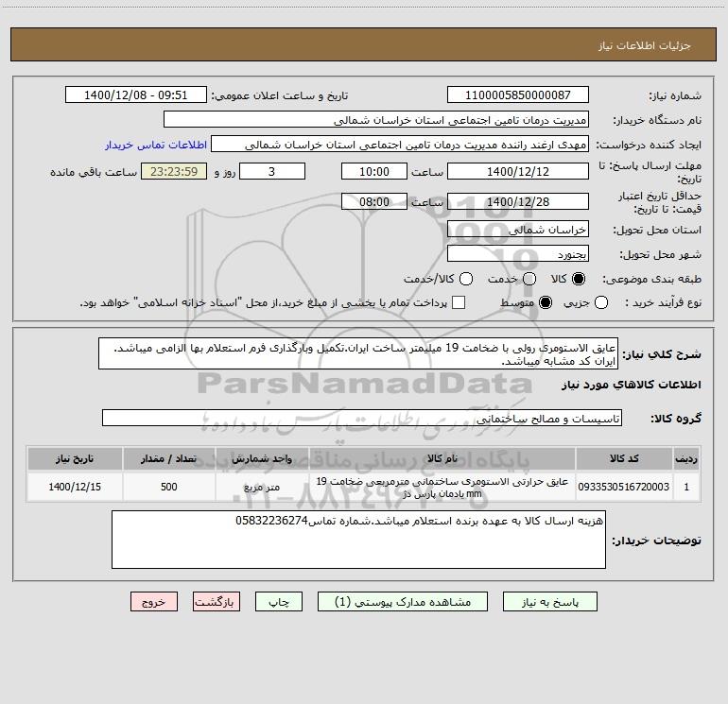Click the استان محل تحویل field خراسان شمالی
Viewport: 728px width, 704px height.
click(x=518, y=230)
